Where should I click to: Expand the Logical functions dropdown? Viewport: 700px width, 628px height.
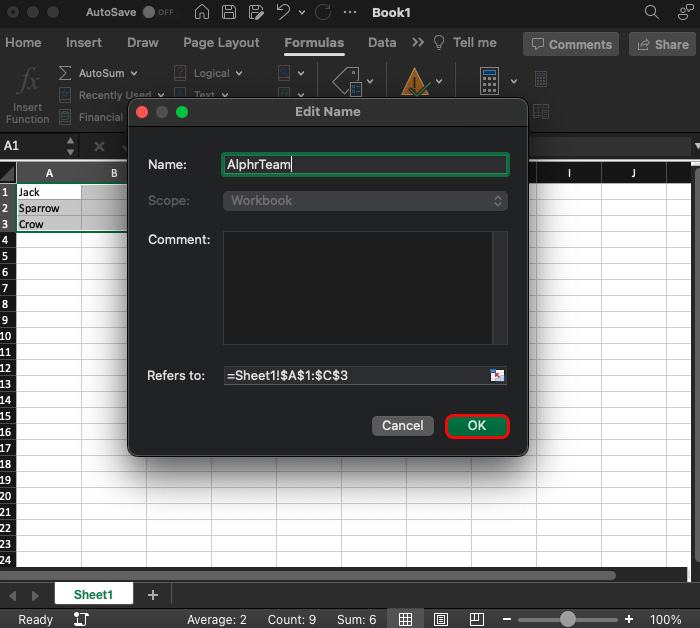(238, 73)
